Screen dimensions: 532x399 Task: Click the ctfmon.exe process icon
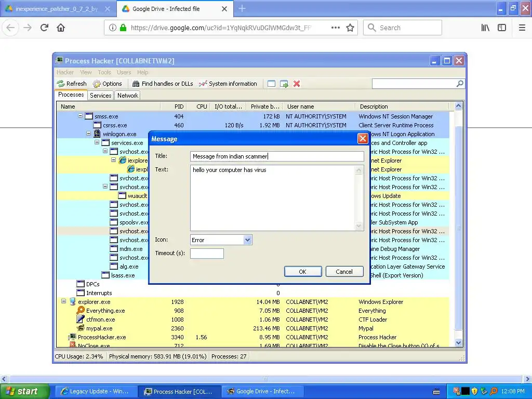81,320
